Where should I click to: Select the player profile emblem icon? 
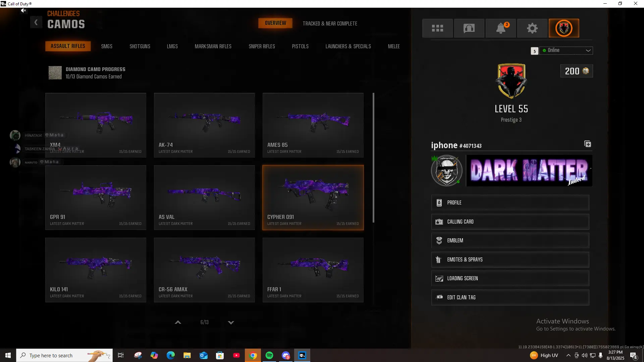pos(564,28)
